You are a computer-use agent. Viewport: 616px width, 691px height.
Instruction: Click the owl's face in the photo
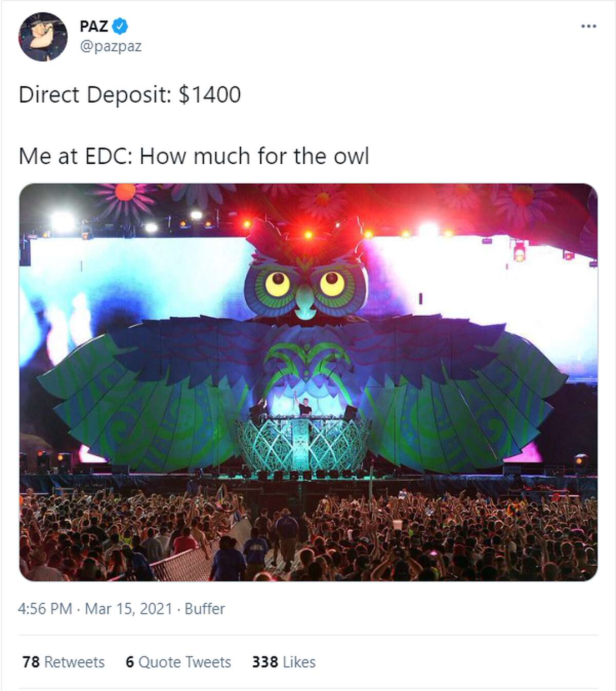click(305, 285)
